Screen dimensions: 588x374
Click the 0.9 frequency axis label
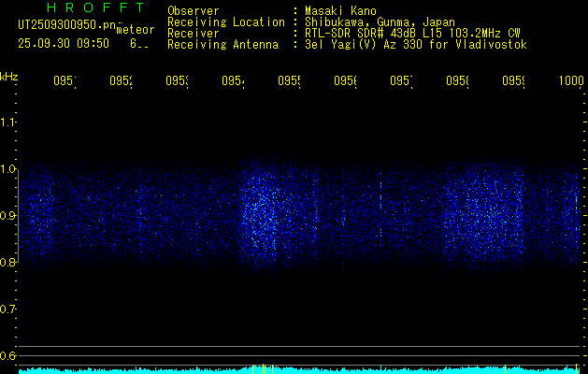pos(7,216)
